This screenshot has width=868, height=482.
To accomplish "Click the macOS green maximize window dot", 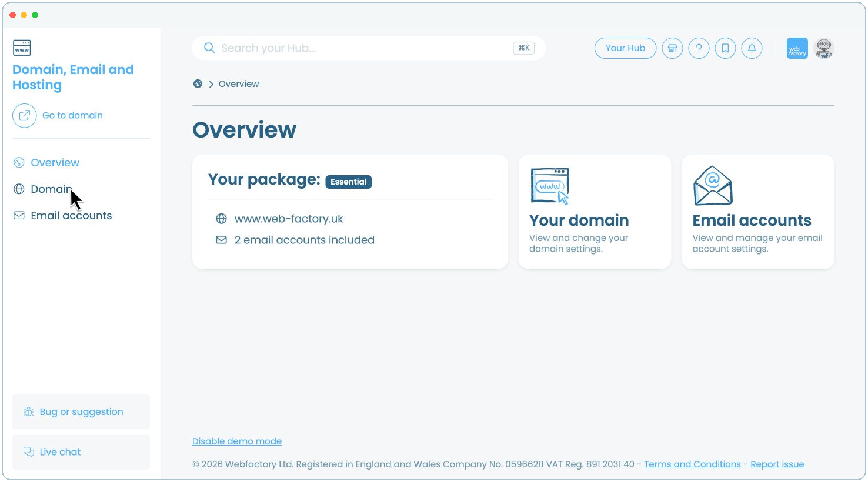I will pyautogui.click(x=35, y=15).
